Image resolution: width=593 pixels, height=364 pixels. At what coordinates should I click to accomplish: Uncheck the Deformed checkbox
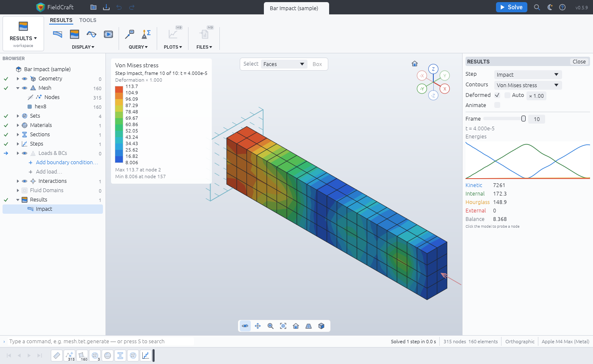(x=497, y=95)
